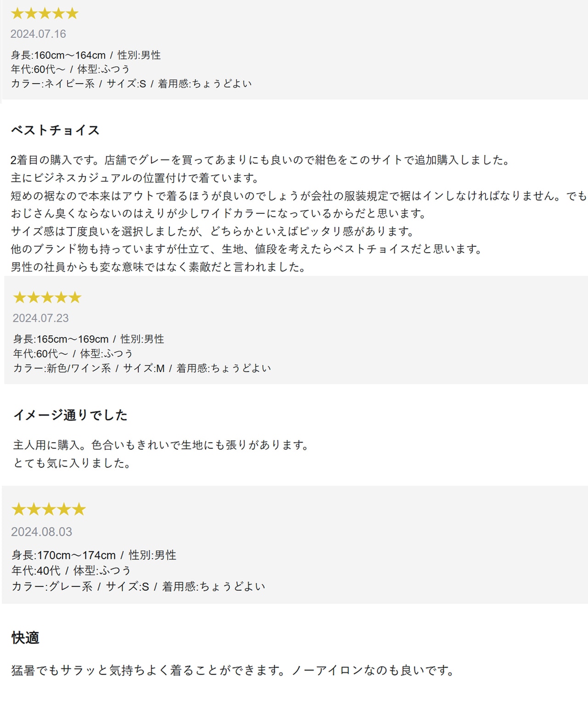Tap the fifth star of the 2024.08.03 review
The height and width of the screenshot is (706, 588).
[x=79, y=509]
